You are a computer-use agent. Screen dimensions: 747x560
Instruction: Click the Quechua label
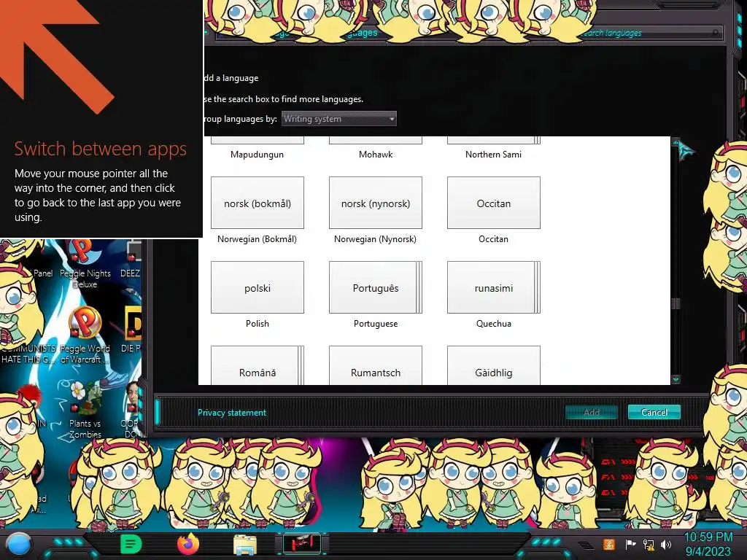494,323
